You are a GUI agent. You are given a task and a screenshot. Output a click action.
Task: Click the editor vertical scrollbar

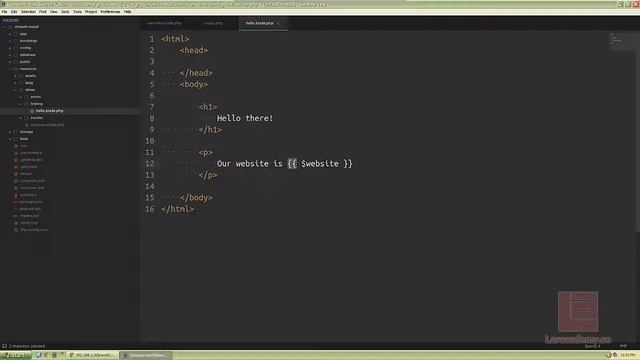click(638, 131)
